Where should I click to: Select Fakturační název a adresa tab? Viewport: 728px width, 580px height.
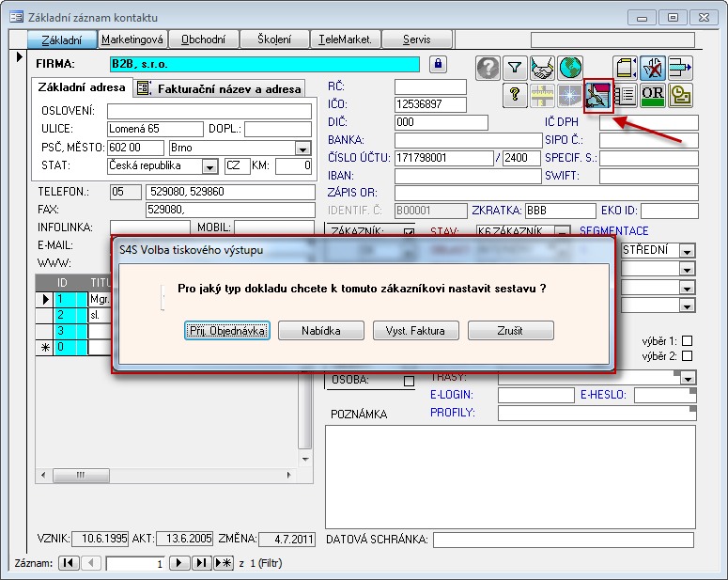[220, 88]
